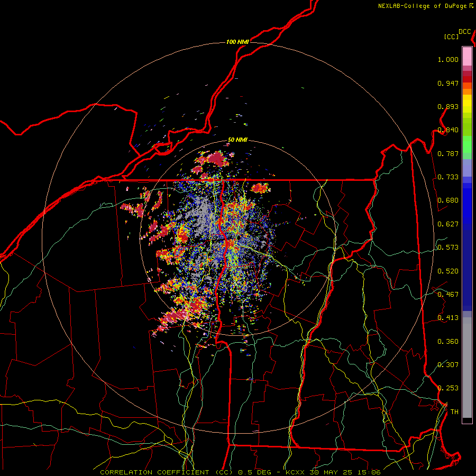
Task: Click the 100 NMI range ring label
Action: [237, 42]
